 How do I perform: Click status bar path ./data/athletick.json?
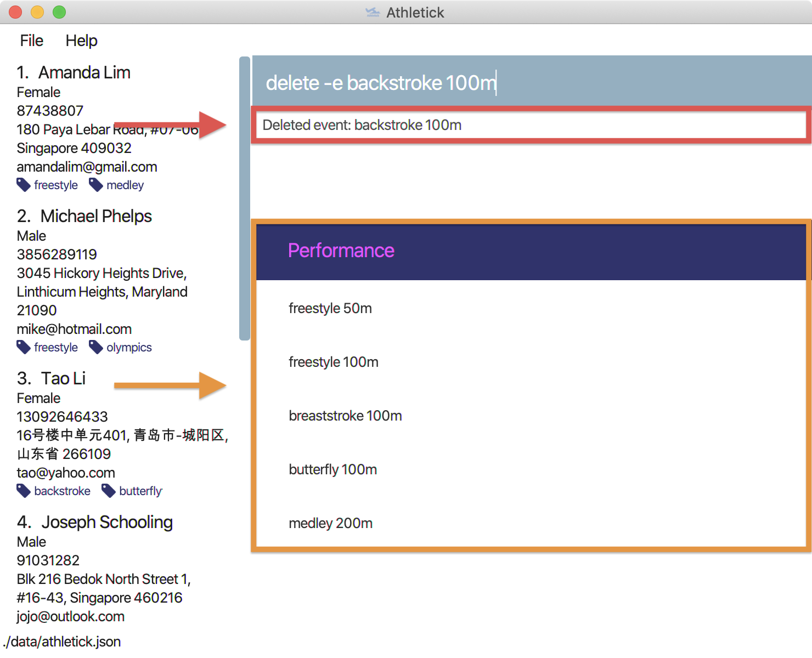[x=61, y=642]
